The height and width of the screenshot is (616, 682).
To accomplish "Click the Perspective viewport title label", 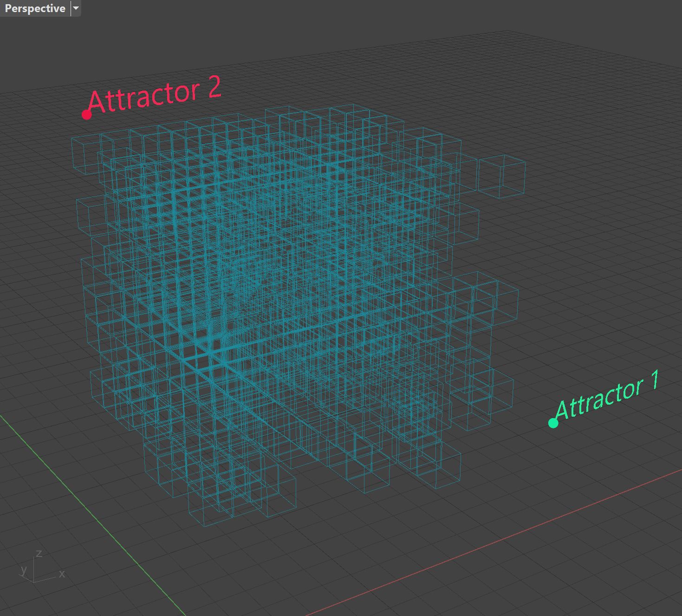I will click(35, 8).
